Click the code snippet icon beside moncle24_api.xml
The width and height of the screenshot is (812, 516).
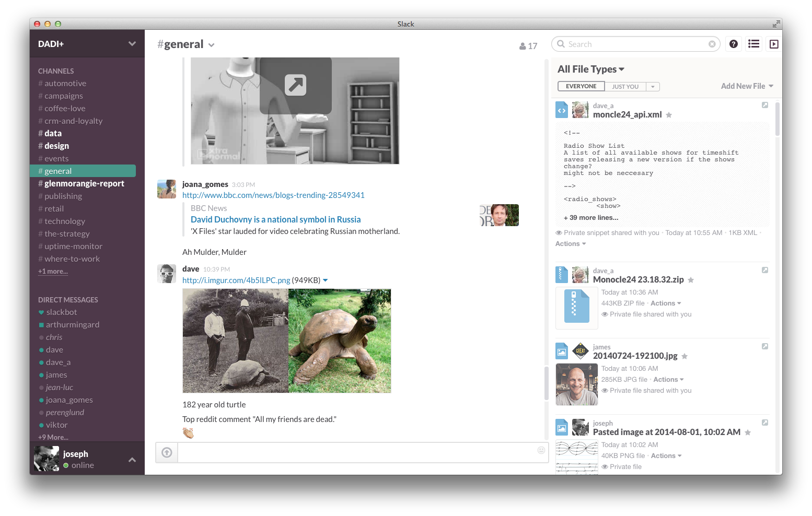562,110
